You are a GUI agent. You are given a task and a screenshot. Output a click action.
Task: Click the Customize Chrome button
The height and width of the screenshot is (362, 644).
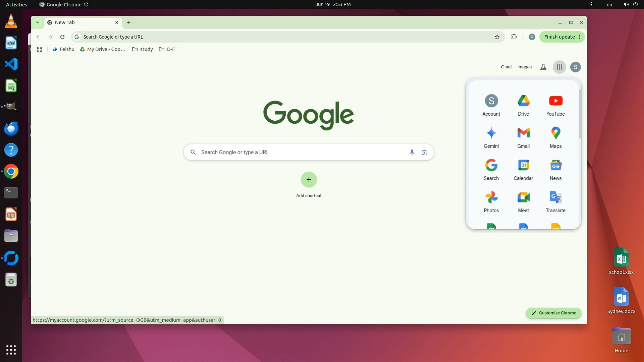pyautogui.click(x=553, y=313)
